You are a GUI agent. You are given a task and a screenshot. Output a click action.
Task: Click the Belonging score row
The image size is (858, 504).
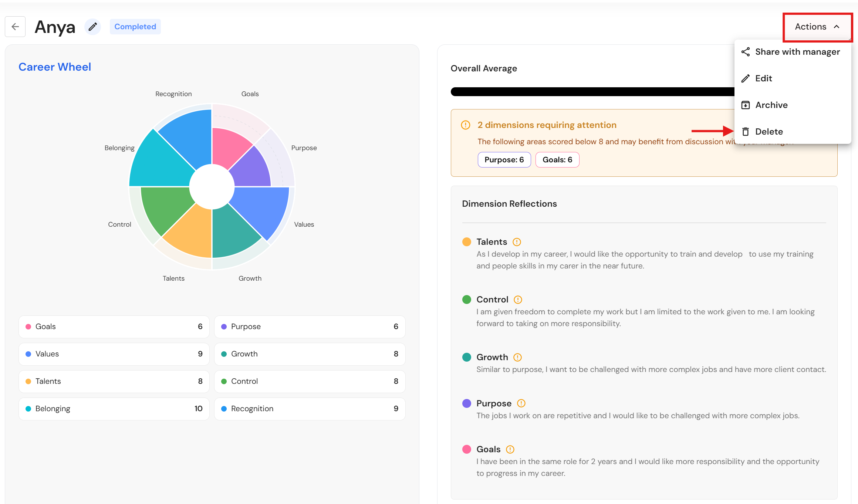click(x=114, y=409)
